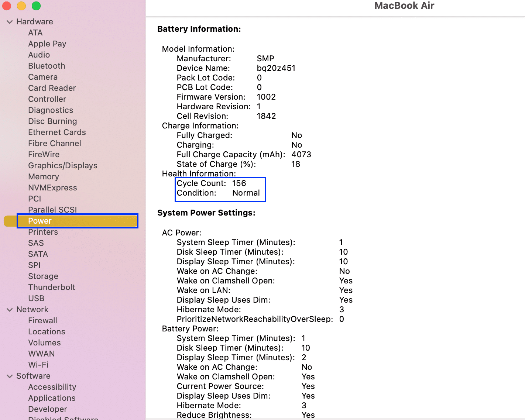This screenshot has height=420, width=525.
Task: Select Graphics/Displays from the sidebar
Action: point(62,165)
